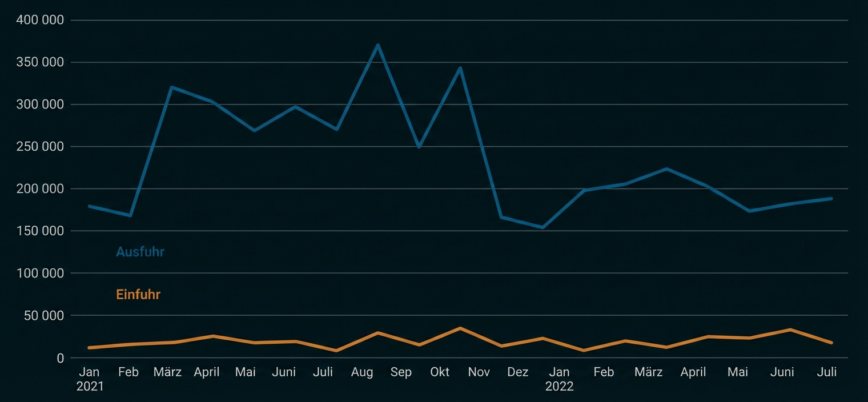Viewport: 868px width, 402px height.
Task: Select the 100 000 y-axis value
Action: coord(40,274)
